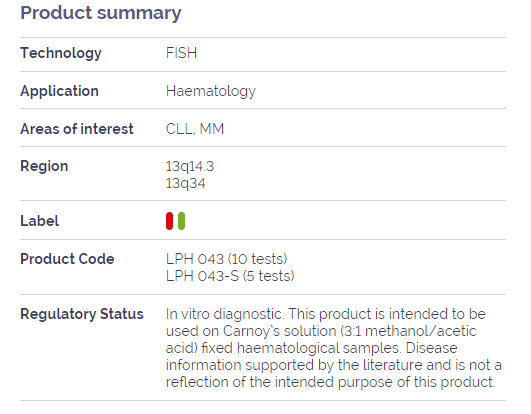Click the Label row heading
Screen dimensions: 531x414
click(x=39, y=221)
